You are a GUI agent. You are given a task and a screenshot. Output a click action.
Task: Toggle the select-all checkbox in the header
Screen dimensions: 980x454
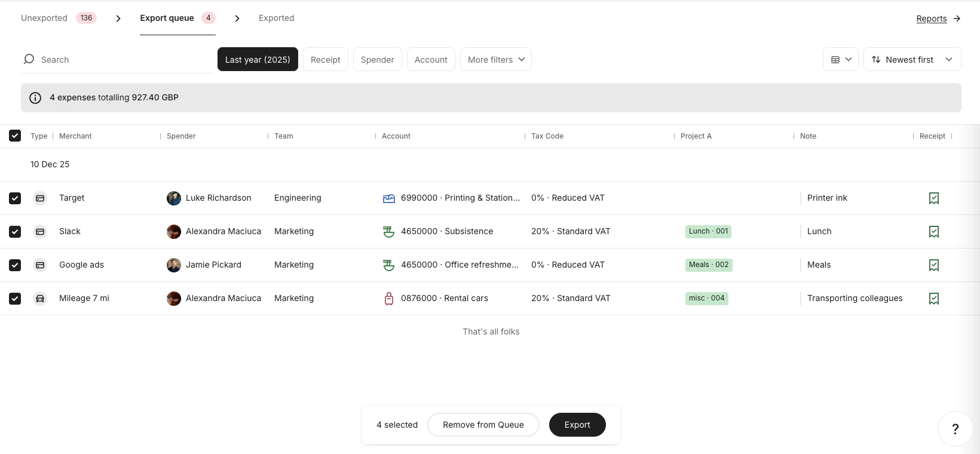pyautogui.click(x=15, y=136)
